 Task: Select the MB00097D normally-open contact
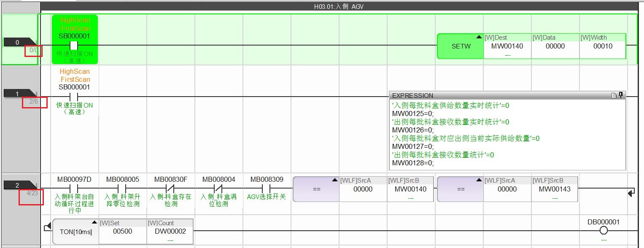tap(74, 189)
